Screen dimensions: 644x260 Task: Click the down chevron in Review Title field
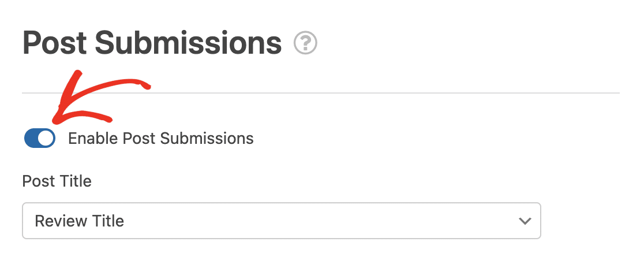click(525, 221)
